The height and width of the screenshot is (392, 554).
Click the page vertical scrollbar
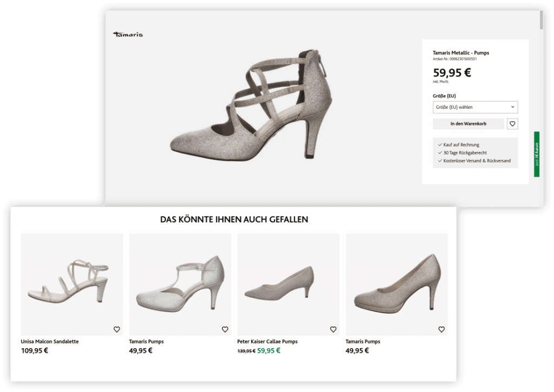pyautogui.click(x=542, y=21)
